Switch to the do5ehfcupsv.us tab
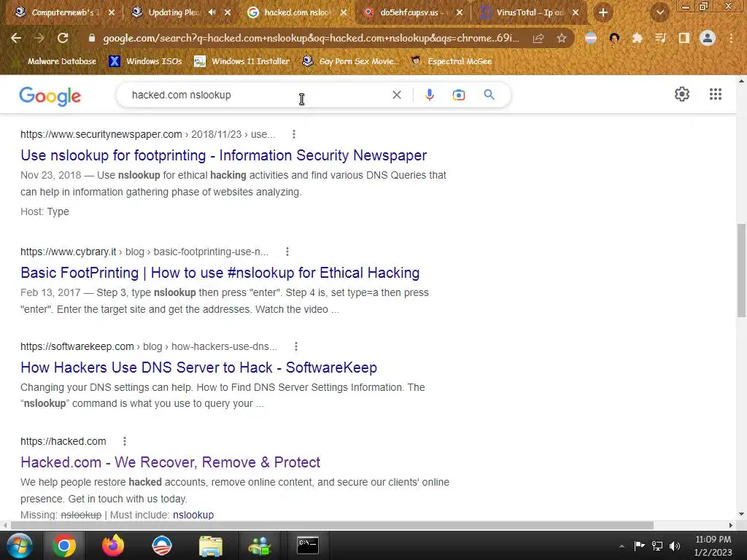This screenshot has height=560, width=747. [414, 12]
